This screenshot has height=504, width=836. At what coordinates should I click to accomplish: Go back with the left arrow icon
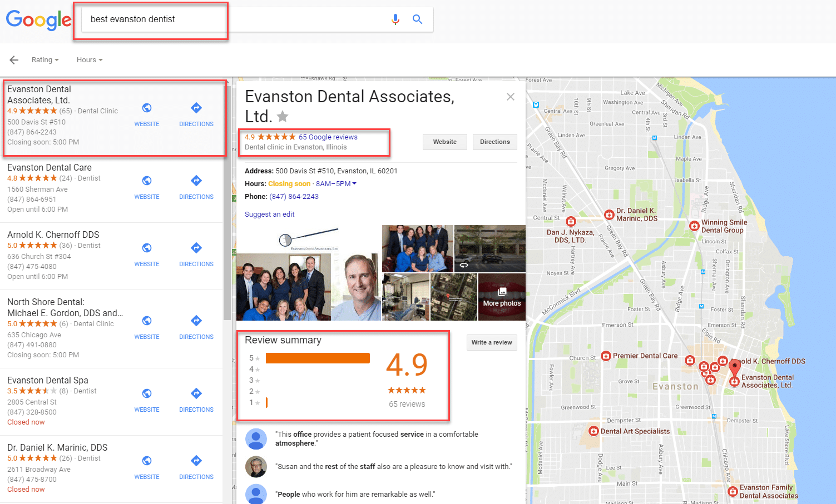(14, 60)
